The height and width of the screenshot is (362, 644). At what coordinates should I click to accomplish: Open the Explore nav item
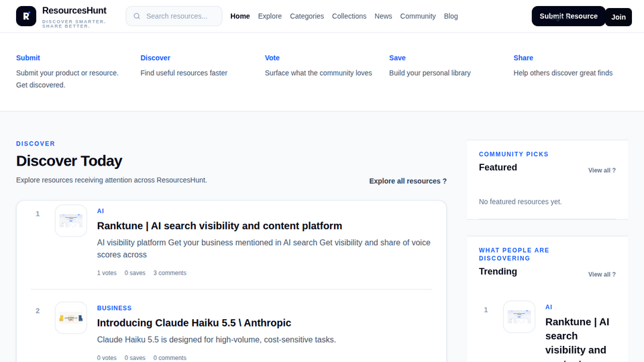coord(270,16)
